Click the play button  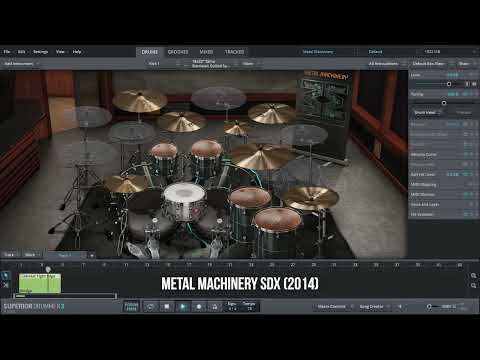coord(183,307)
